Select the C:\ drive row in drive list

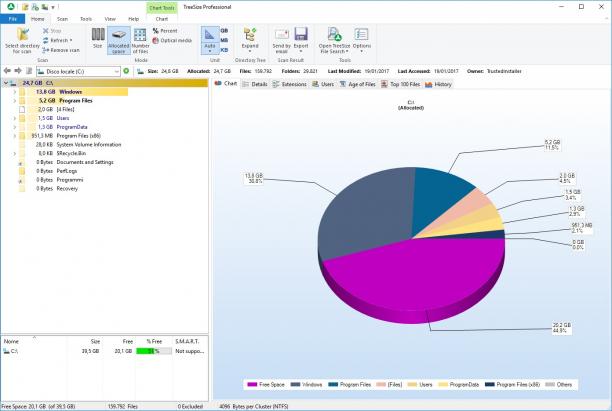pos(104,351)
